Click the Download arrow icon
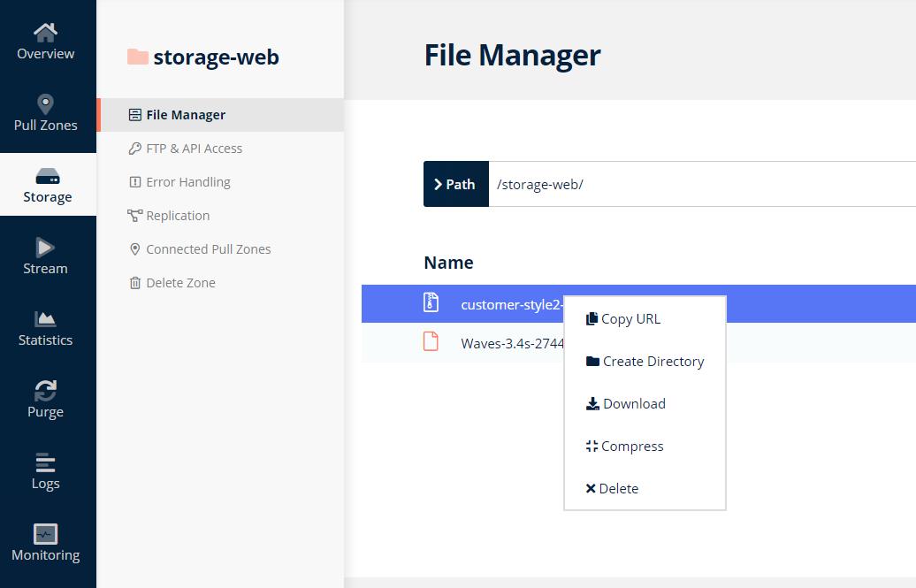 coord(592,404)
